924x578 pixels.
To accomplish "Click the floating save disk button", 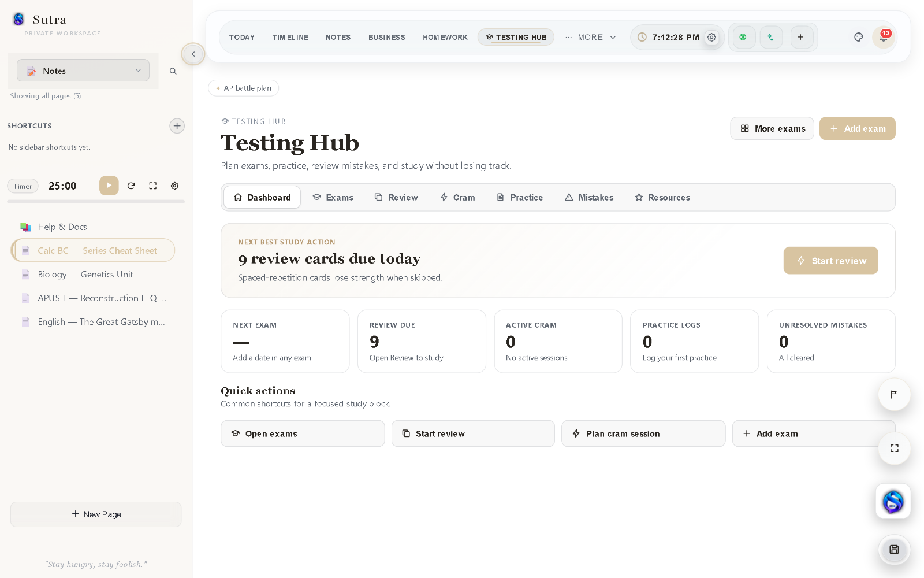I will click(x=894, y=550).
